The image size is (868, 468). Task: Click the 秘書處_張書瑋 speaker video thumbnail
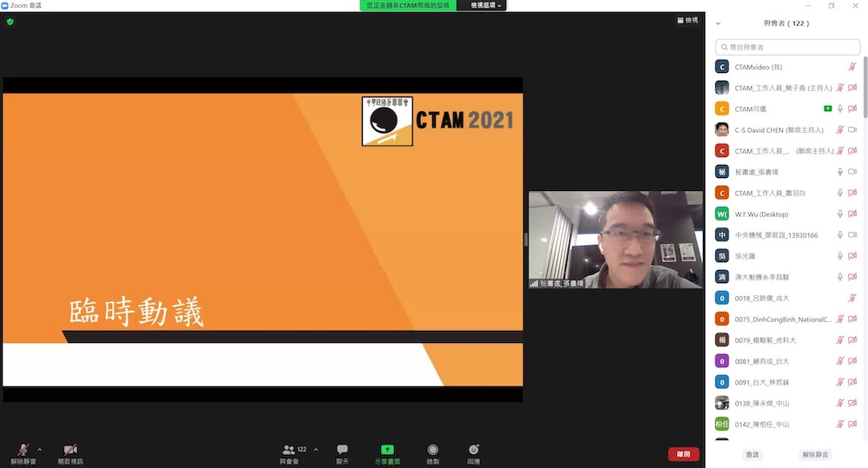pos(615,240)
